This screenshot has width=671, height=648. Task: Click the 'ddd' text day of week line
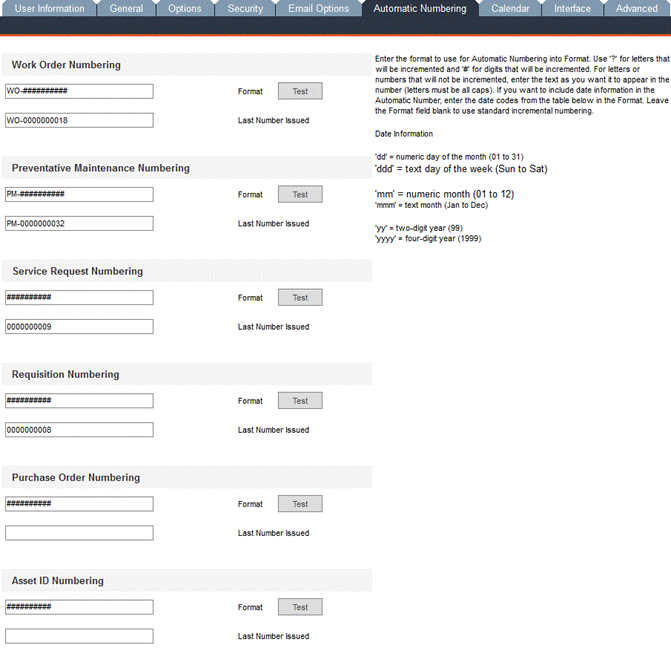click(461, 169)
